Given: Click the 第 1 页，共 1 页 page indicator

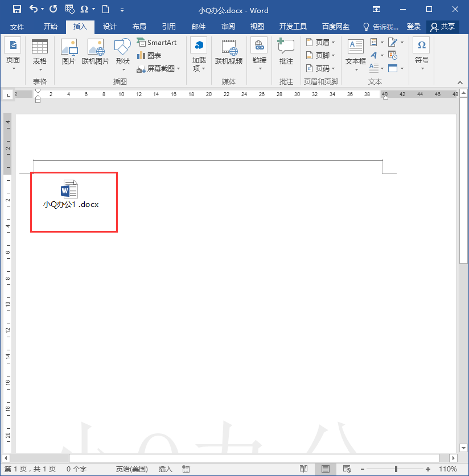Looking at the screenshot, I should click(x=30, y=469).
